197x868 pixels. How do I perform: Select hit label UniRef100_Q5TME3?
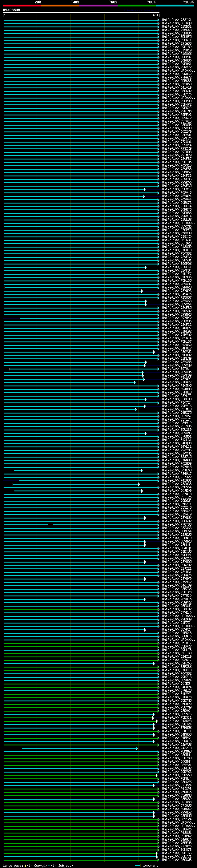tap(176, 410)
